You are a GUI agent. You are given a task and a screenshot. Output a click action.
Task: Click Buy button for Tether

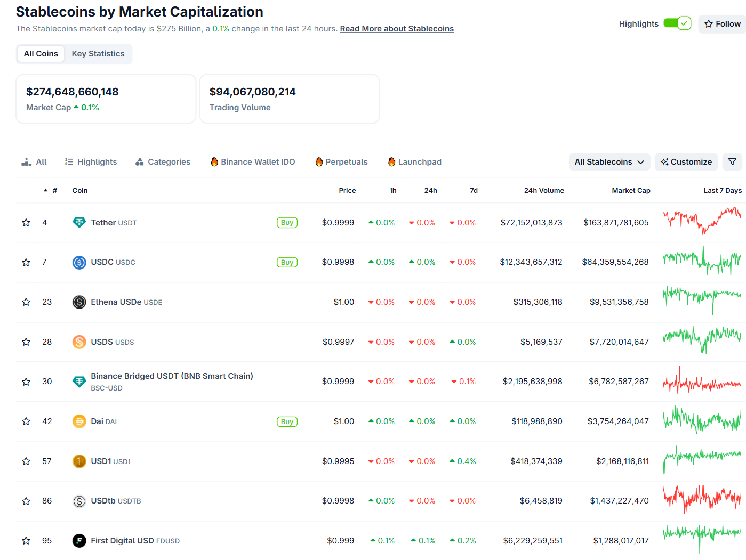(287, 223)
